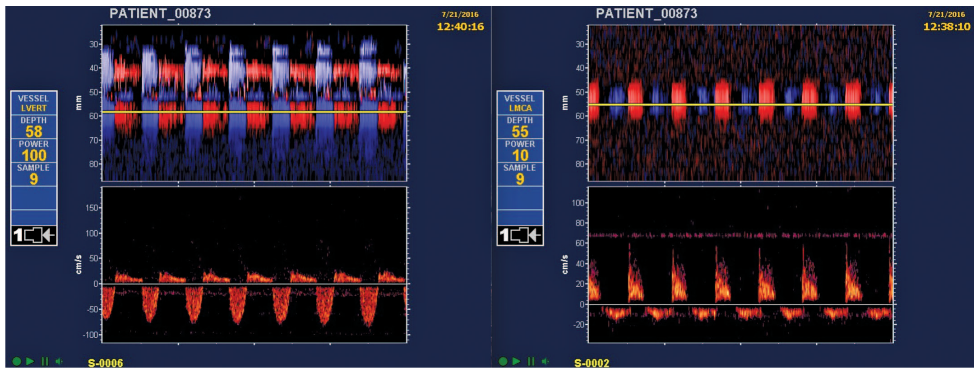Click the S-0002 snapshot label

click(592, 363)
